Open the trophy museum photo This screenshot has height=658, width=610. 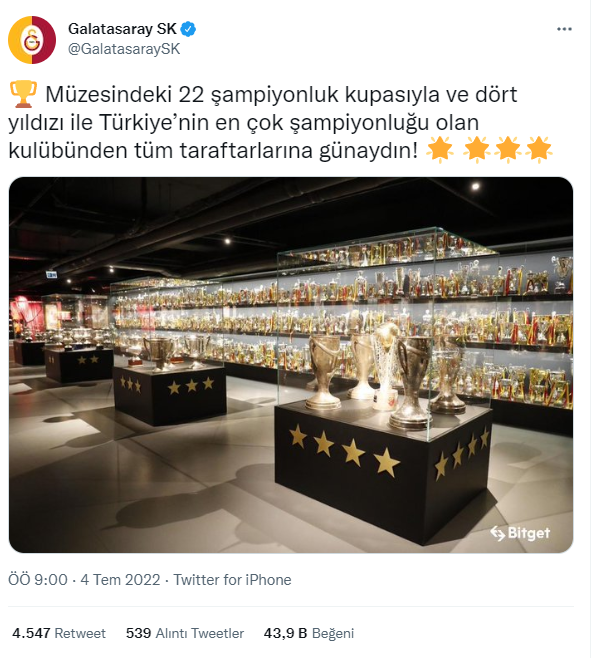point(291,365)
